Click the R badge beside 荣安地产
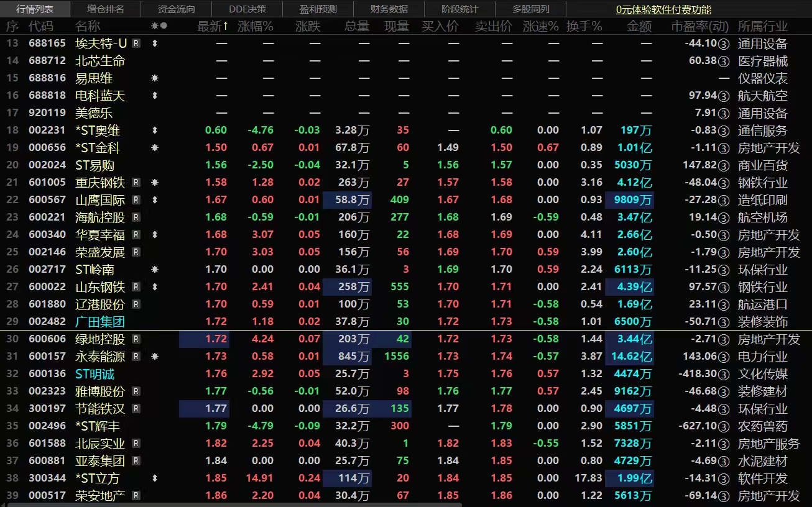812x507 pixels. click(x=136, y=496)
